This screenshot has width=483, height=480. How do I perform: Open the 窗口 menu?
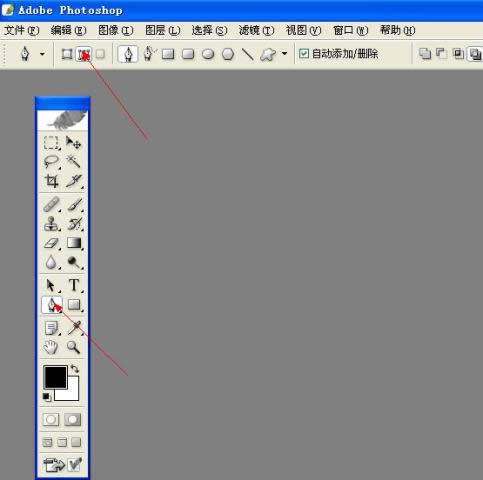pos(351,31)
